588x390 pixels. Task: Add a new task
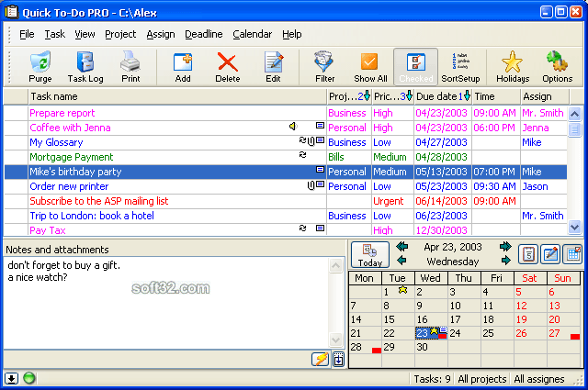click(183, 67)
